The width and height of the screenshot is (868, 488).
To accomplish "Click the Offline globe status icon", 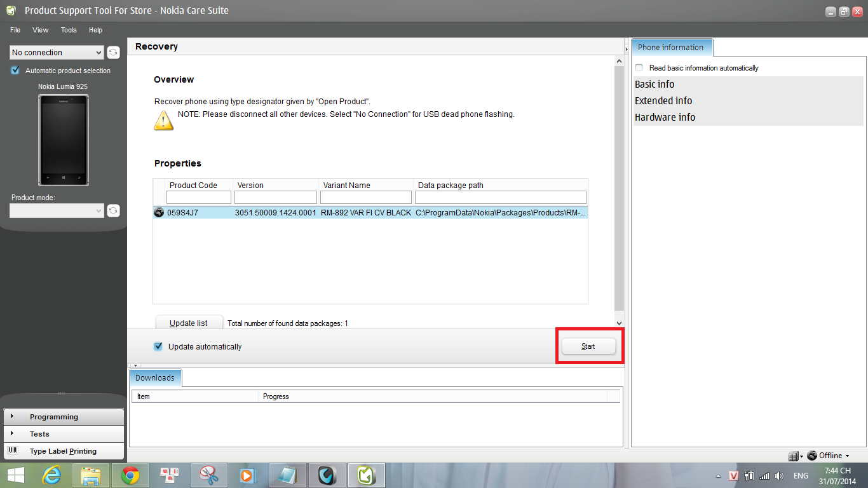I will 812,456.
